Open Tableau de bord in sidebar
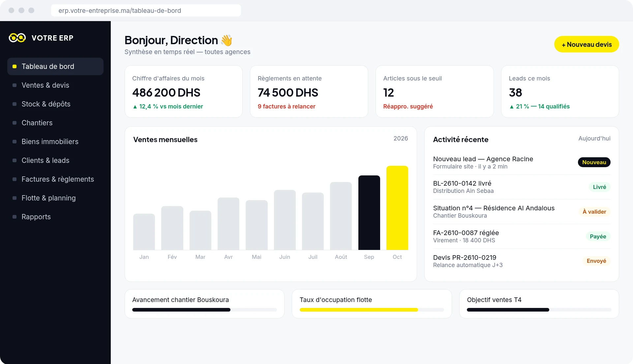Screen dimensions: 633x364 pyautogui.click(x=55, y=66)
